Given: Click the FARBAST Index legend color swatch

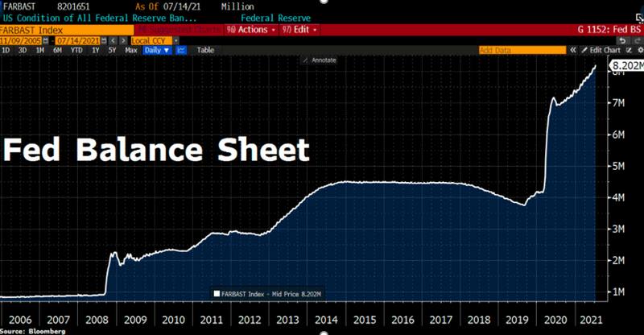Looking at the screenshot, I should [215, 293].
